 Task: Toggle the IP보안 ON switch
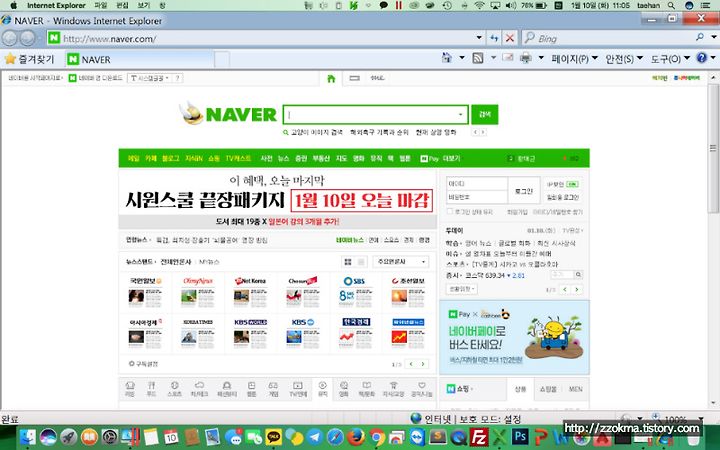tap(572, 184)
